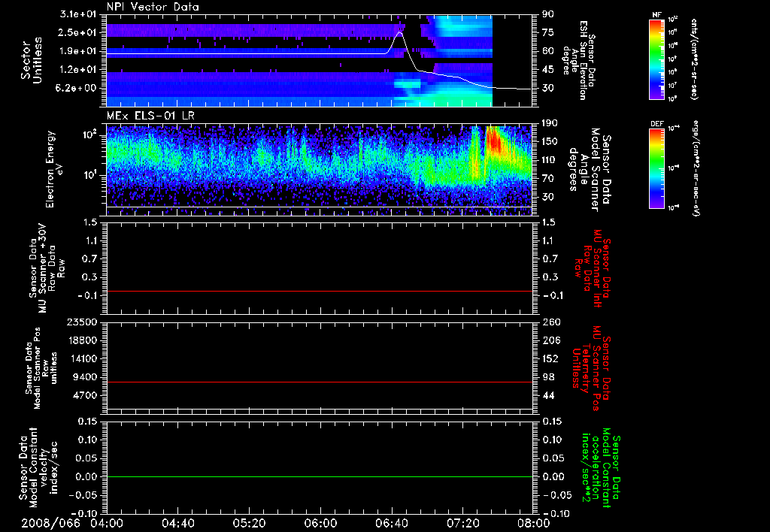This screenshot has width=770, height=532.
Task: Click the "Sector Unitless" axis title
Action: point(32,60)
